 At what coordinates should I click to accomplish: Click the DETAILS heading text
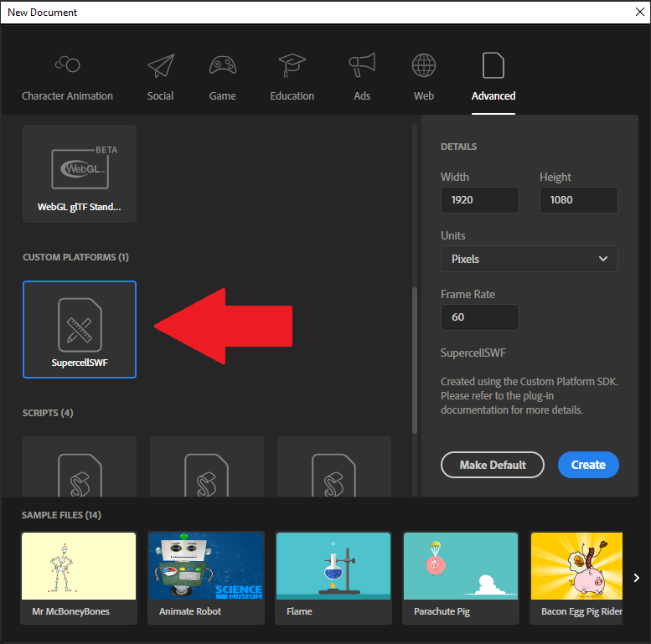click(459, 147)
